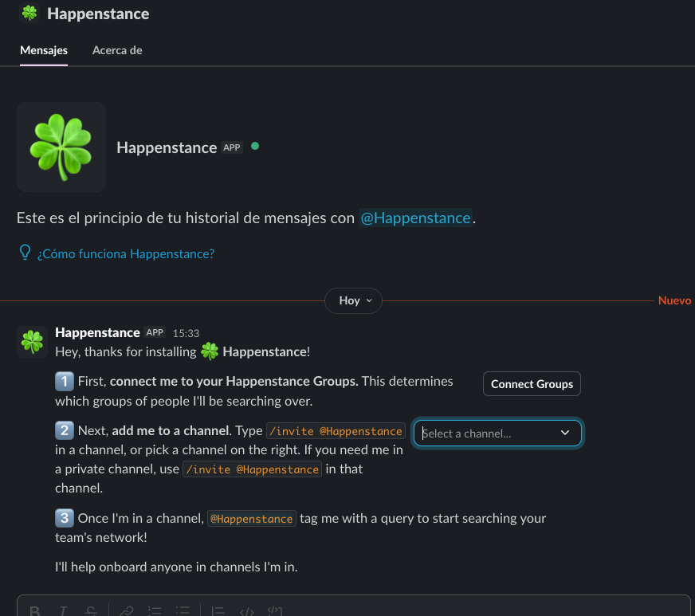Open the ¿Cómo funciona Happenstance? link
Image resolution: width=695 pixels, height=616 pixels.
(125, 254)
